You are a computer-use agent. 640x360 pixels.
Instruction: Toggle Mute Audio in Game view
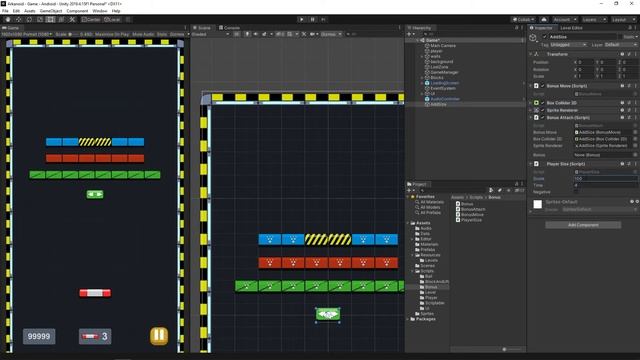(x=143, y=34)
